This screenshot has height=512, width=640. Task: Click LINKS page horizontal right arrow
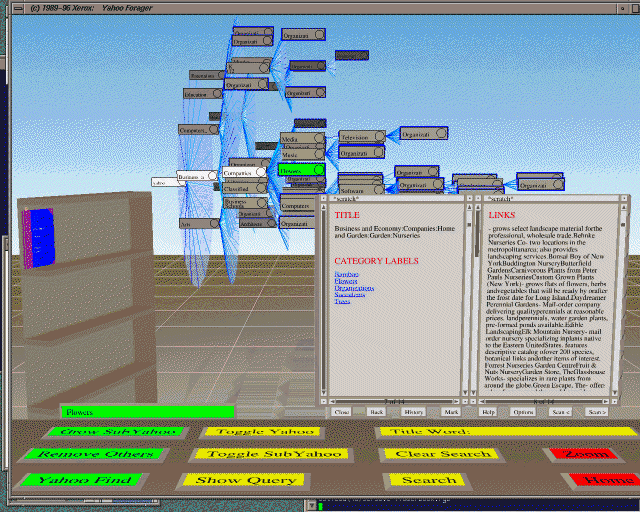click(x=607, y=402)
